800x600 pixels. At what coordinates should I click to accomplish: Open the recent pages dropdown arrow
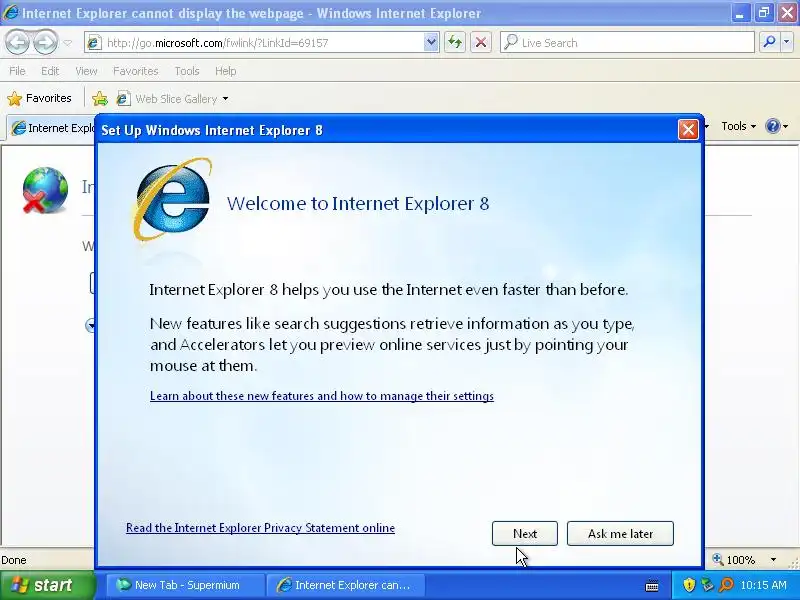[x=67, y=43]
